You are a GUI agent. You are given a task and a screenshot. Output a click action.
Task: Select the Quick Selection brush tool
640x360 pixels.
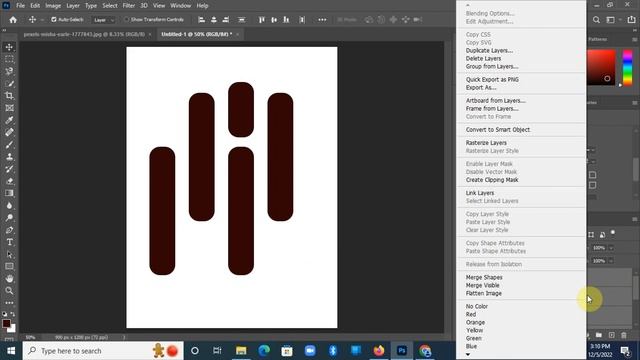pyautogui.click(x=9, y=84)
